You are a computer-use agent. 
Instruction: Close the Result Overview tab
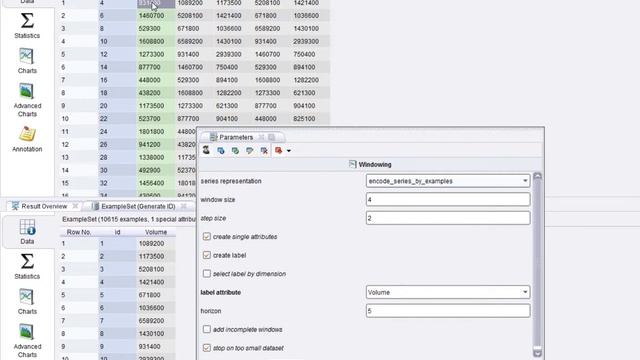point(75,206)
